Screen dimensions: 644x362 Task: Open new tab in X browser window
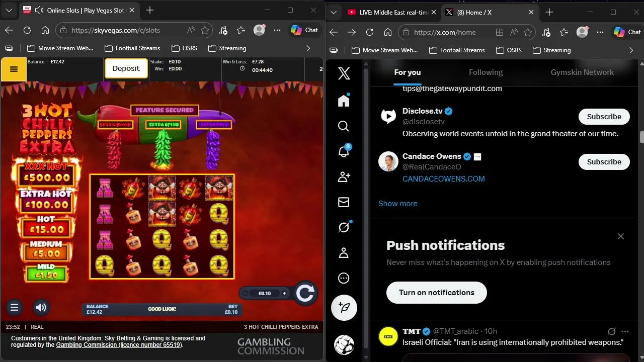pos(549,12)
